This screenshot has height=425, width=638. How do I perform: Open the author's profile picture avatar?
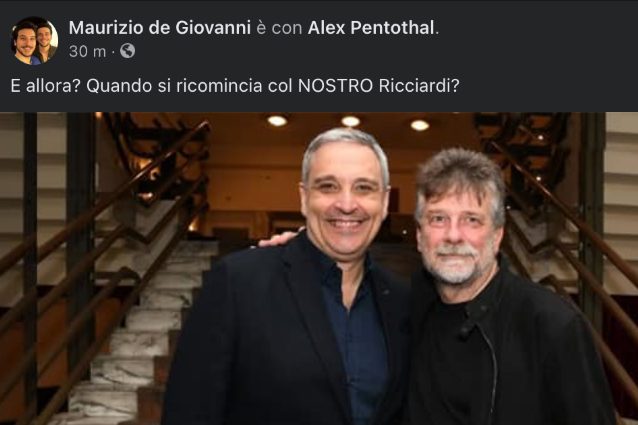pyautogui.click(x=34, y=41)
